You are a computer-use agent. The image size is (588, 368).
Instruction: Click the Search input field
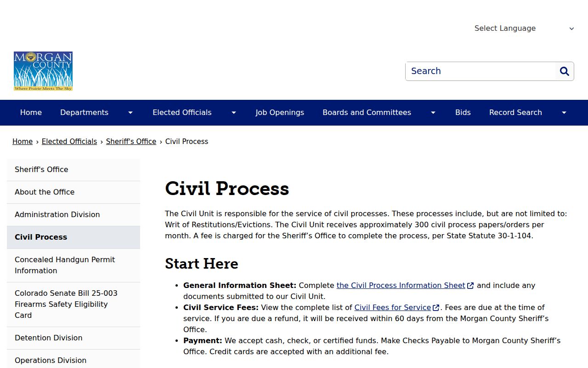(481, 71)
